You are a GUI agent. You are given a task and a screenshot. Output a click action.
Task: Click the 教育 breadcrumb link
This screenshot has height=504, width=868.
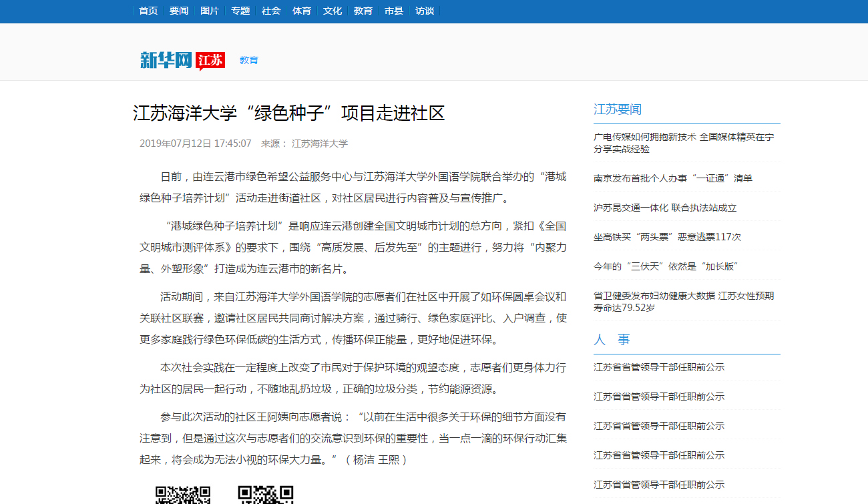point(249,60)
